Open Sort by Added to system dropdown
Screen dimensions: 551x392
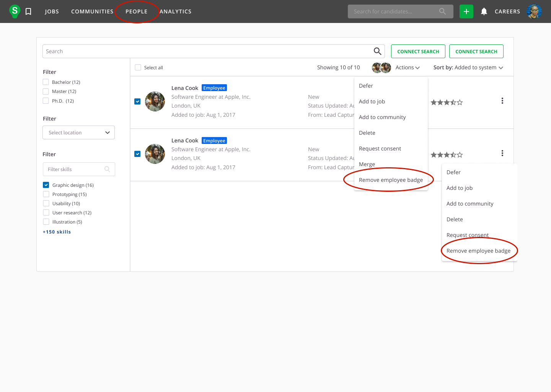pyautogui.click(x=468, y=67)
